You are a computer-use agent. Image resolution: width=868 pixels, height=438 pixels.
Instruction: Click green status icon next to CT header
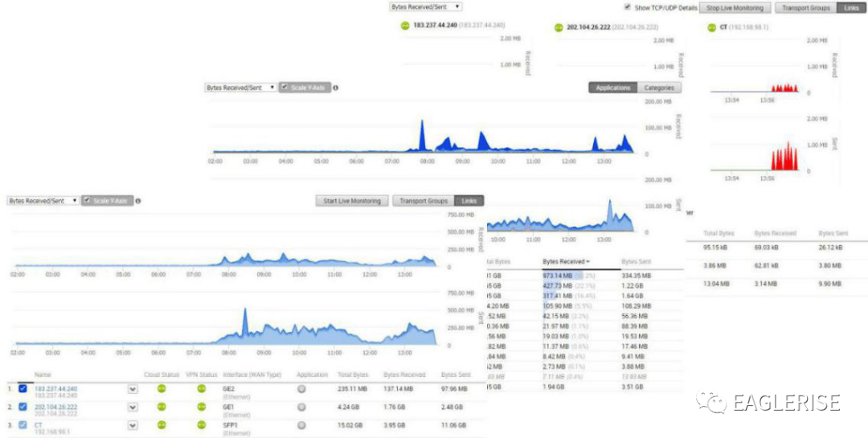(711, 27)
